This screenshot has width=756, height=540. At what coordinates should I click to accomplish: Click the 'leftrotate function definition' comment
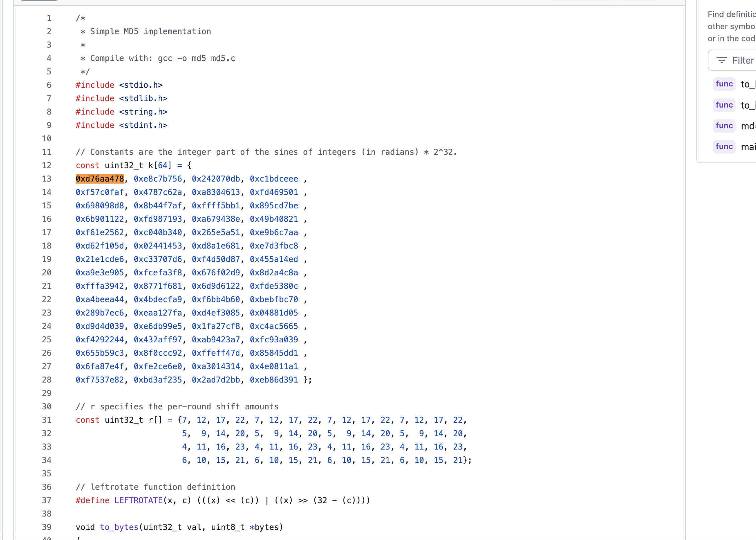[155, 487]
